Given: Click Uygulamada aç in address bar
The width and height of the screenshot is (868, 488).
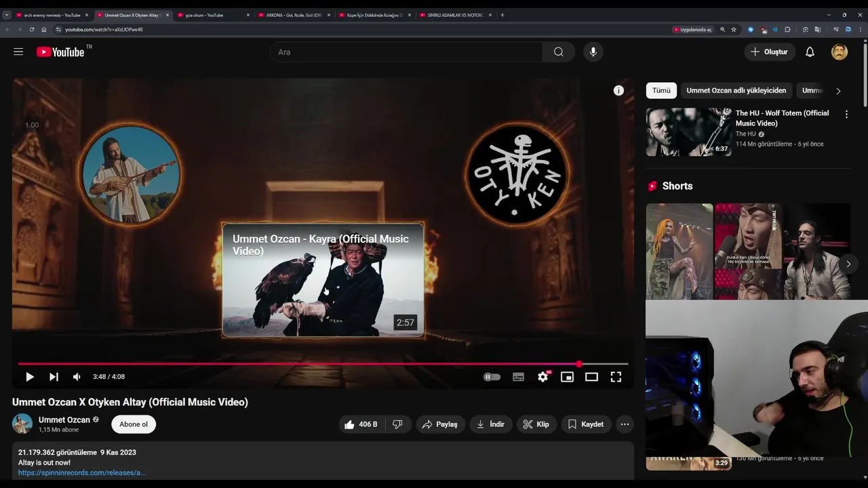Looking at the screenshot, I should (692, 30).
